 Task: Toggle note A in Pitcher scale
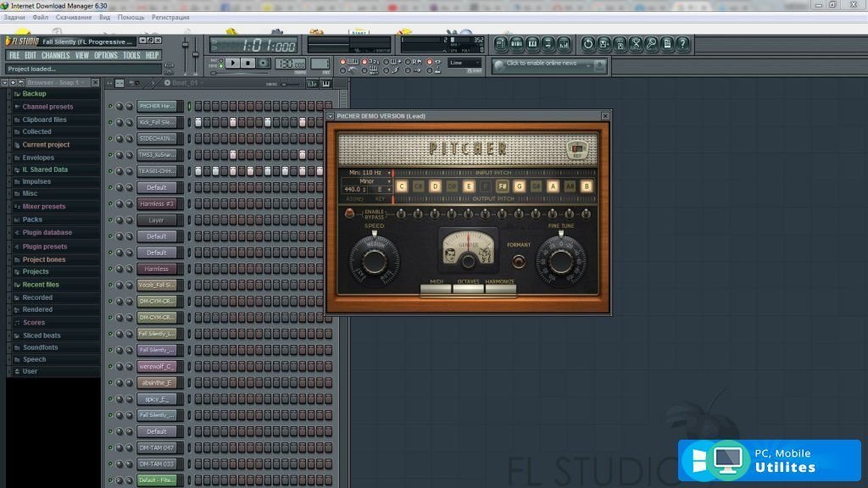coord(553,186)
